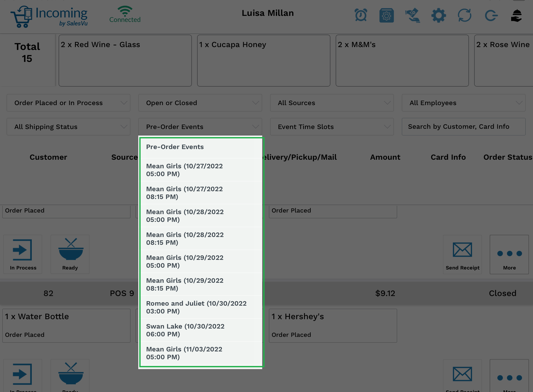Open More options for first order
The height and width of the screenshot is (392, 533).
click(x=509, y=254)
